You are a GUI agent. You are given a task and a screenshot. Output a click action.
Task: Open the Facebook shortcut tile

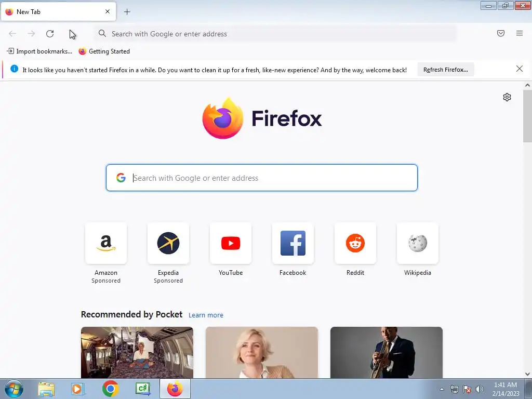point(293,243)
